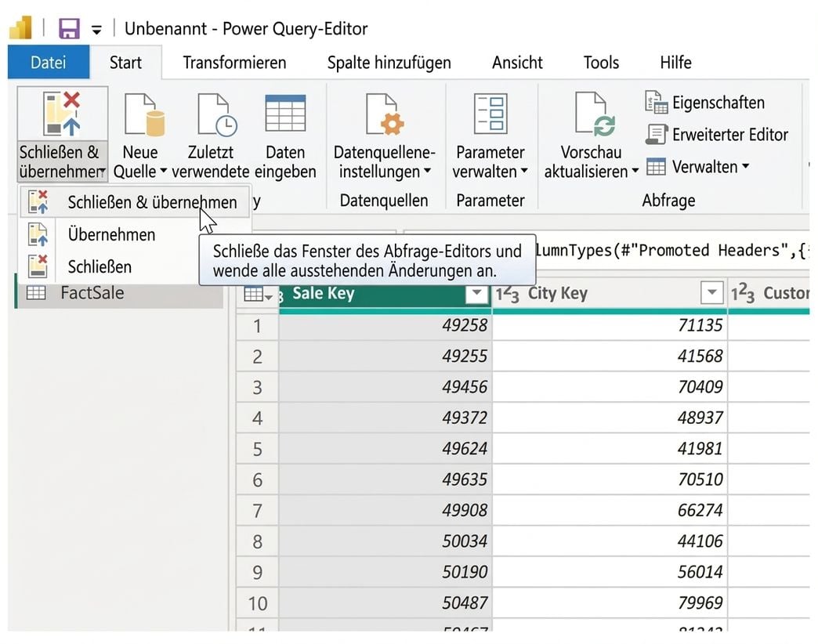Select Sale Key cell 49456
Image resolution: width=818 pixels, height=644 pixels.
(x=385, y=388)
